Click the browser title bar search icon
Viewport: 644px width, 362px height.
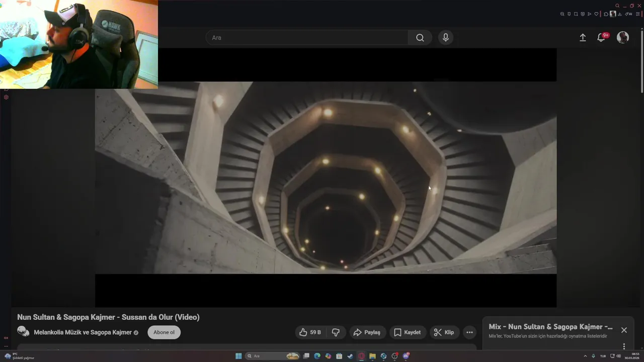(x=617, y=6)
